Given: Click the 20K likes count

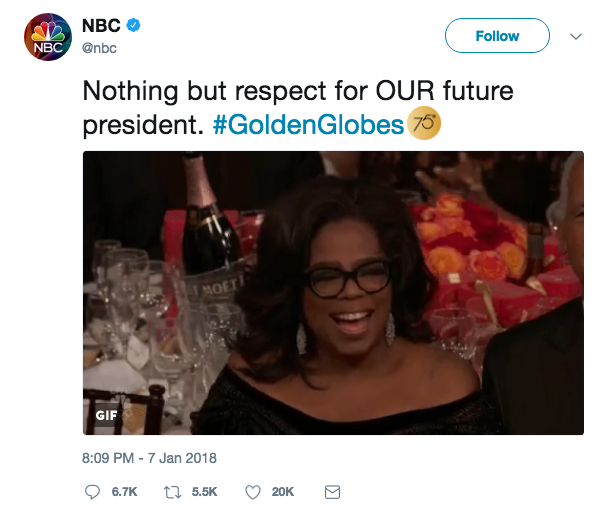Looking at the screenshot, I should (283, 491).
